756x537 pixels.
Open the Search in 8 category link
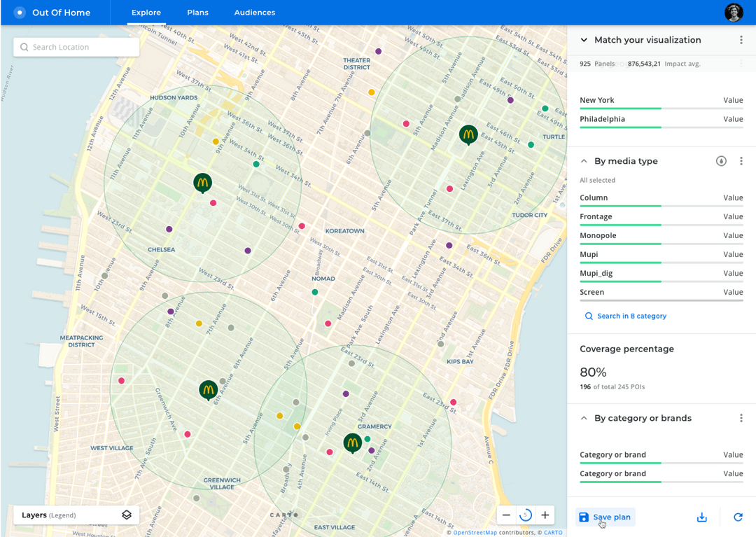(x=625, y=316)
